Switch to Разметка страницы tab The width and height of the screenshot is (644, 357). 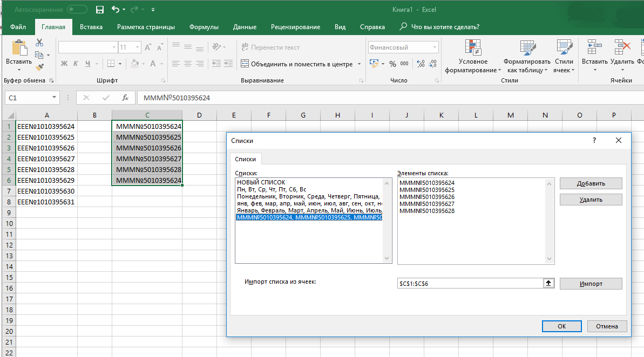click(146, 26)
